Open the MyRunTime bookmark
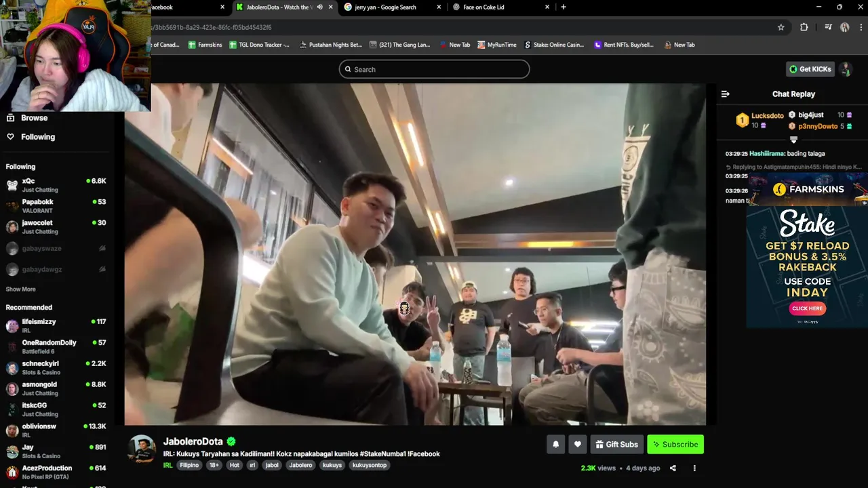868x488 pixels. [x=497, y=45]
